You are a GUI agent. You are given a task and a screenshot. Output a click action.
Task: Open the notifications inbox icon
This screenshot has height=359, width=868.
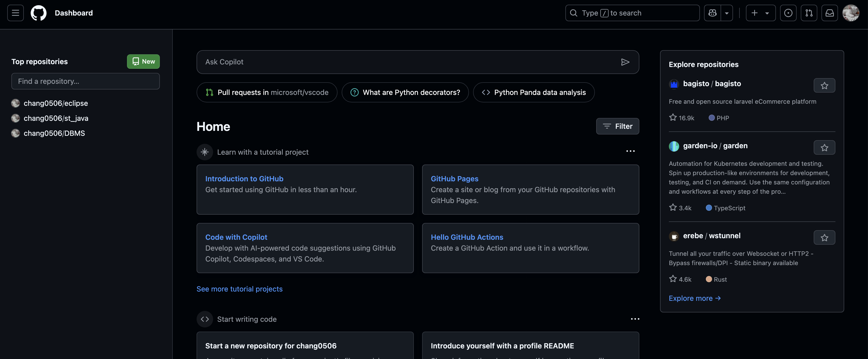click(829, 13)
